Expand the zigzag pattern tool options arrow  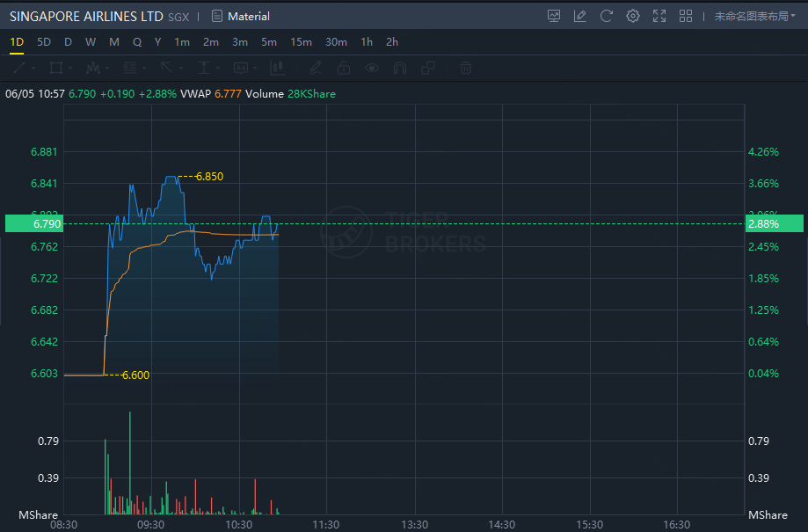click(107, 68)
